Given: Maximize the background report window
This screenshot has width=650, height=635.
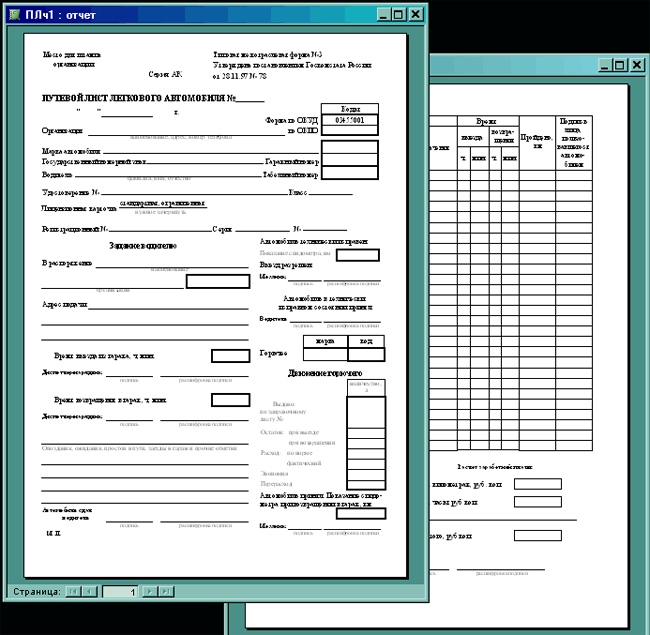Looking at the screenshot, I should (x=620, y=65).
